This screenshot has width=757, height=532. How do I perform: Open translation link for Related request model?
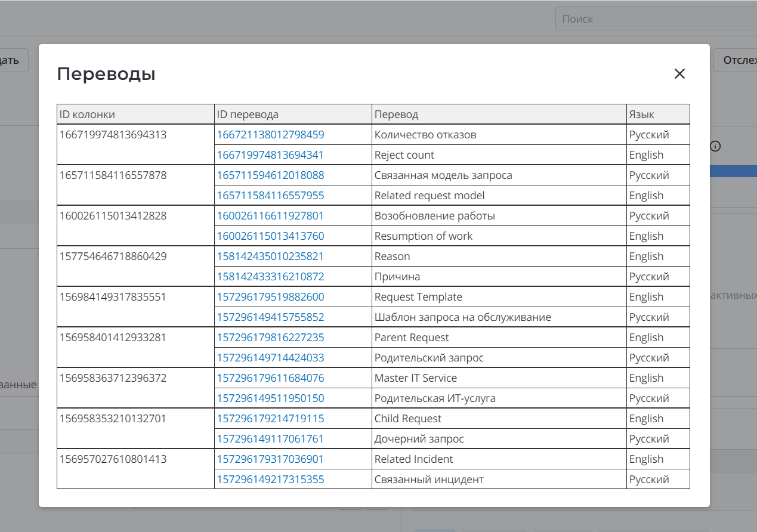[x=270, y=196]
